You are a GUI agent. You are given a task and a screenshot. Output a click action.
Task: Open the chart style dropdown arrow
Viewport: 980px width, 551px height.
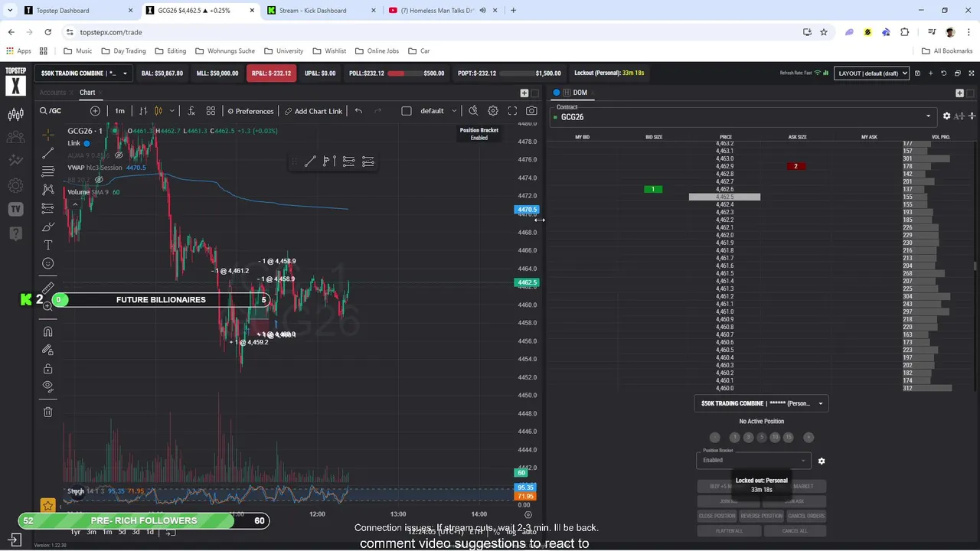pyautogui.click(x=171, y=111)
